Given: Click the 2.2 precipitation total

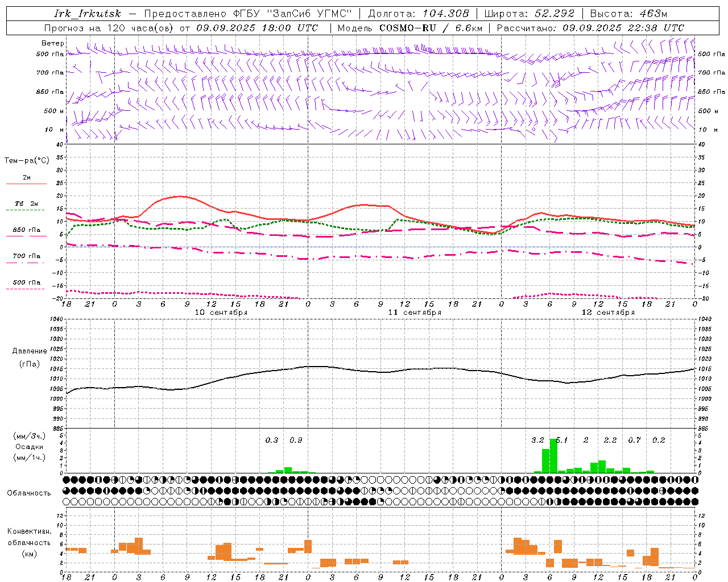Looking at the screenshot, I should coord(610,440).
